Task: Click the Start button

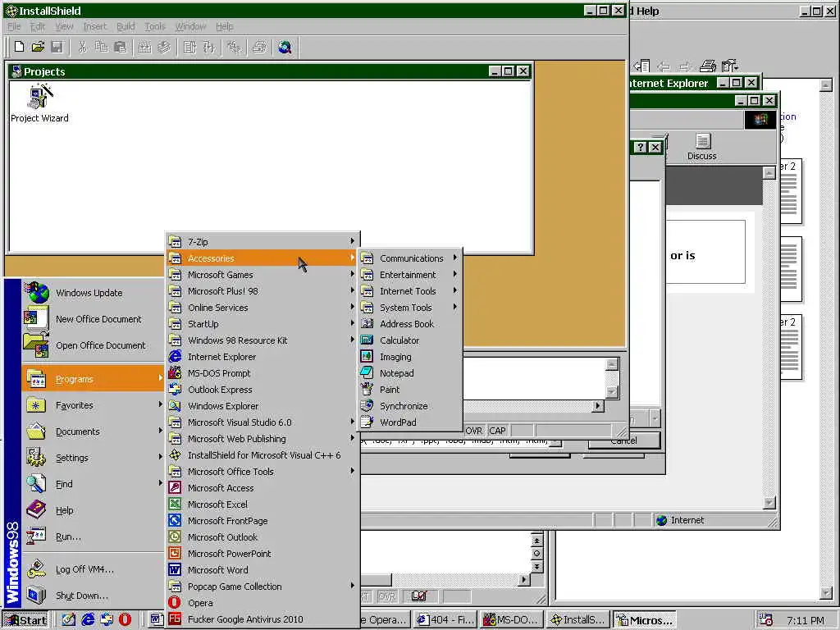Action: coord(25,620)
